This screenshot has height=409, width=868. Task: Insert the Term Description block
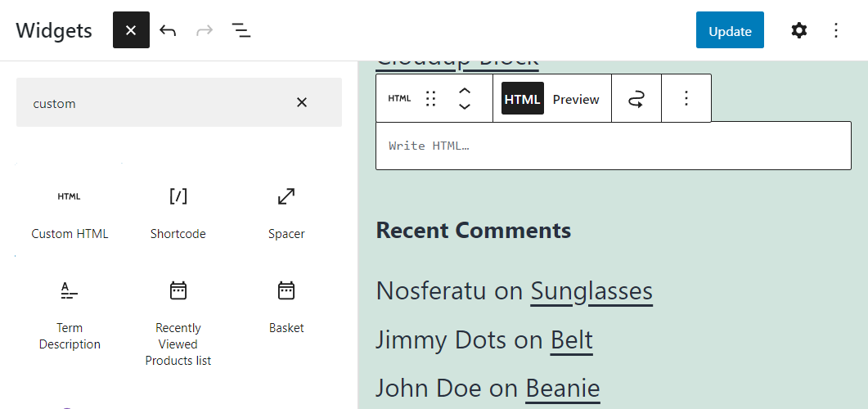(70, 314)
